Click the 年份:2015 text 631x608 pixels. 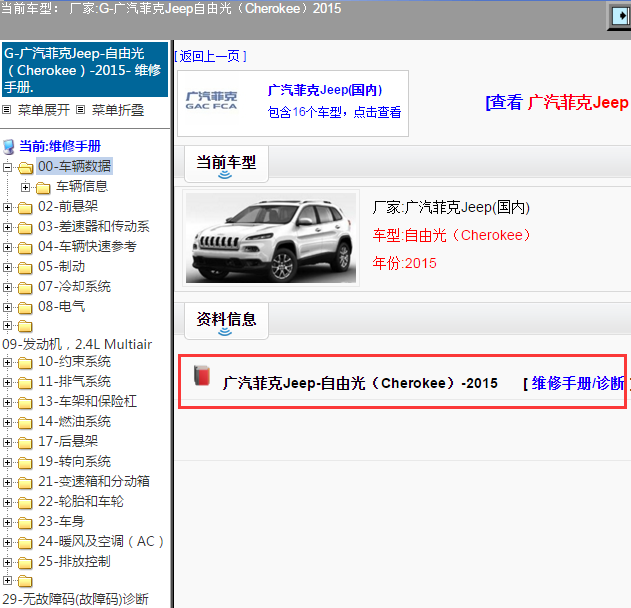coord(404,263)
